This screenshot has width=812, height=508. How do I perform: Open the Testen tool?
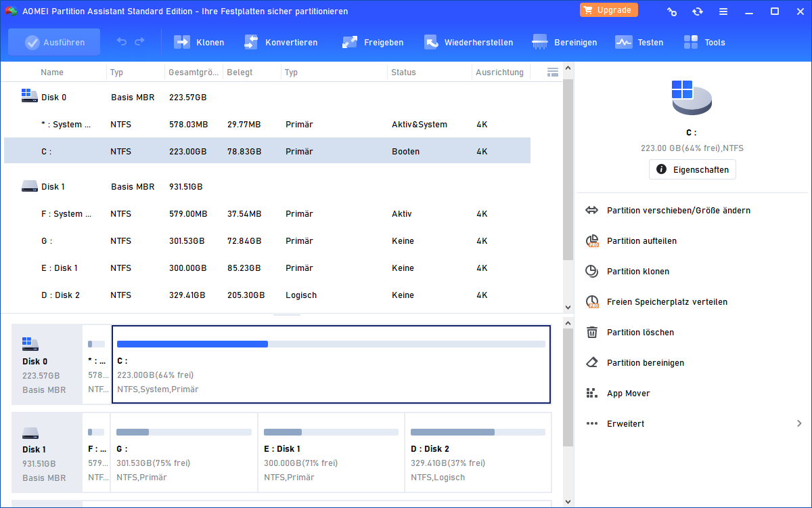coord(623,42)
